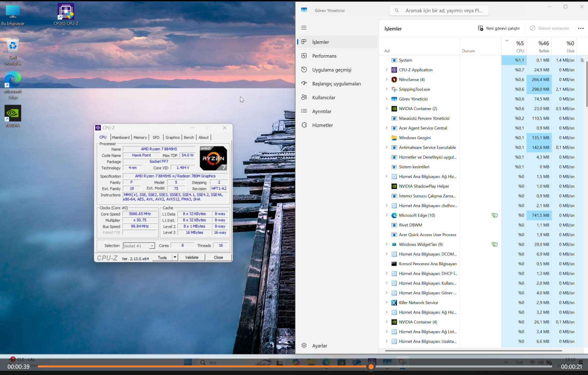Select the Microsoft Edge desktop shortcut
The height and width of the screenshot is (375, 588).
13,85
